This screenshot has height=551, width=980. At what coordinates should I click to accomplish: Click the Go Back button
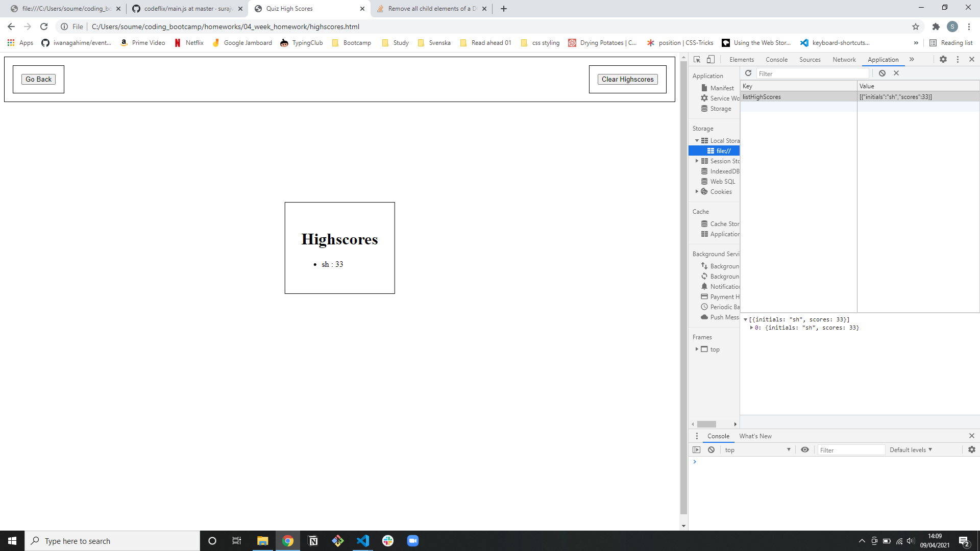(39, 79)
